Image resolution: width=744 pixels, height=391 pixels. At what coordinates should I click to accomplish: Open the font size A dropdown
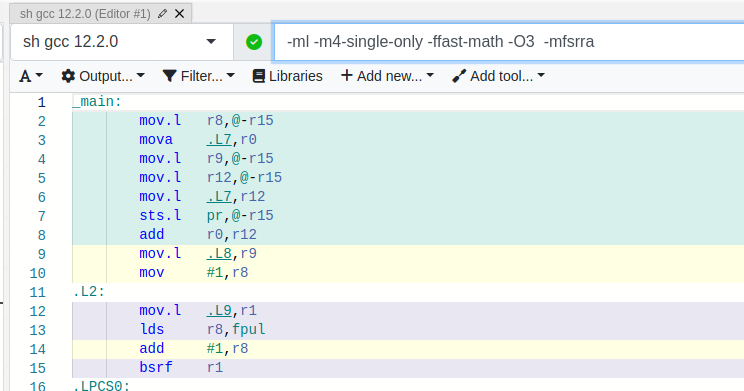[31, 76]
